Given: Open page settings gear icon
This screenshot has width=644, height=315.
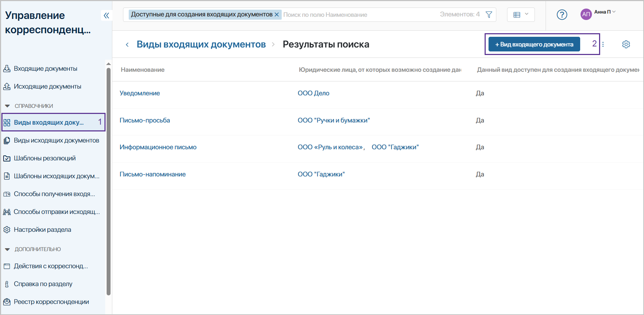Looking at the screenshot, I should pyautogui.click(x=626, y=44).
